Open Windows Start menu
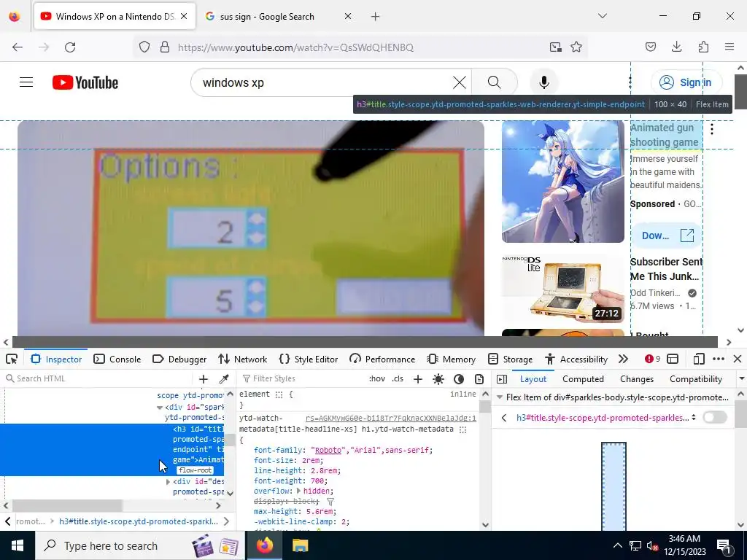747x560 pixels. [18, 545]
